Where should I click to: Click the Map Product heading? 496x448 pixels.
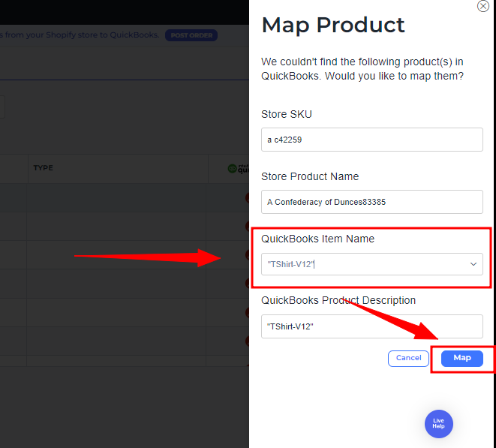(x=332, y=25)
